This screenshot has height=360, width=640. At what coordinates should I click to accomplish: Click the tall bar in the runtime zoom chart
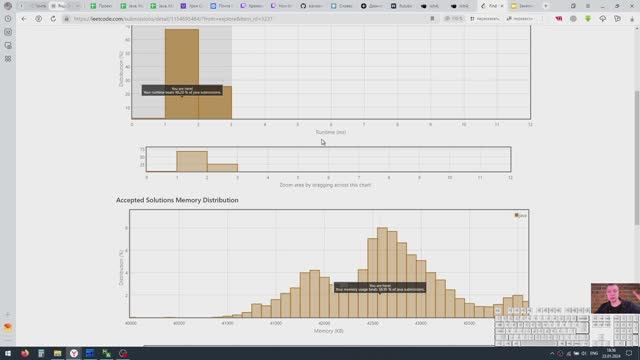click(x=192, y=161)
